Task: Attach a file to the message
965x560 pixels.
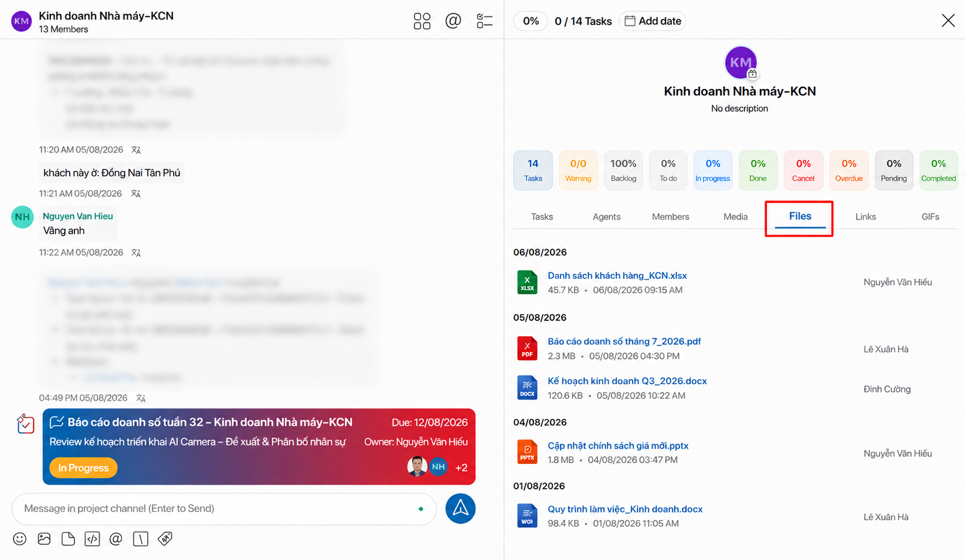Action: (x=68, y=539)
